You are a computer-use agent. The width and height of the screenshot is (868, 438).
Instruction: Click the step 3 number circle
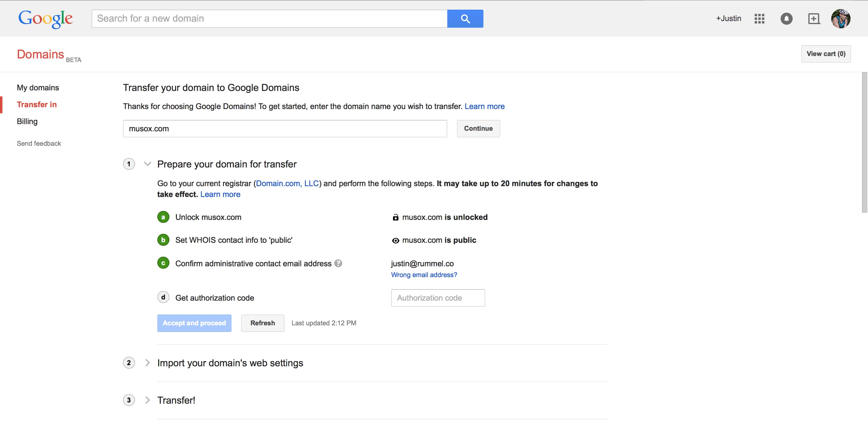click(x=129, y=400)
